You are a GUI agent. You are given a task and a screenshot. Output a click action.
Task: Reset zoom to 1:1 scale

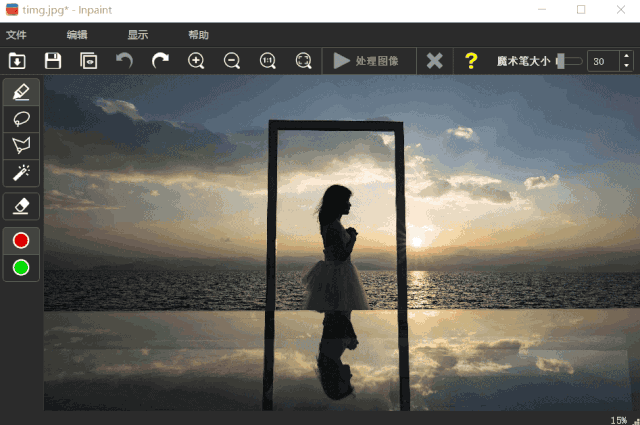(268, 61)
